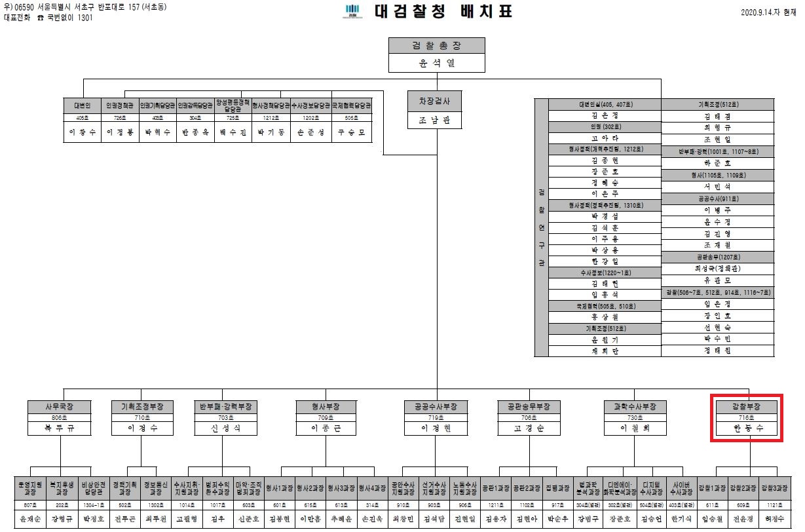
Task: Select the 검찰총장 header box
Action: tap(437, 46)
